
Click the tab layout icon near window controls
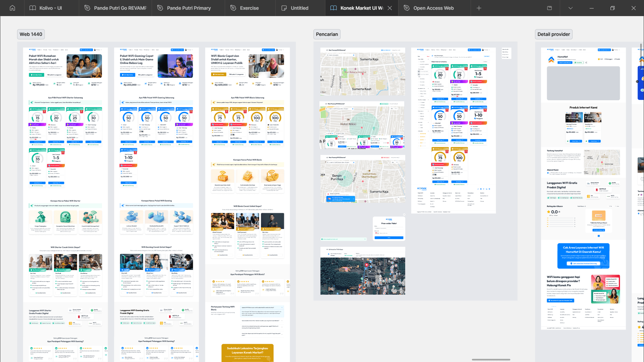549,8
